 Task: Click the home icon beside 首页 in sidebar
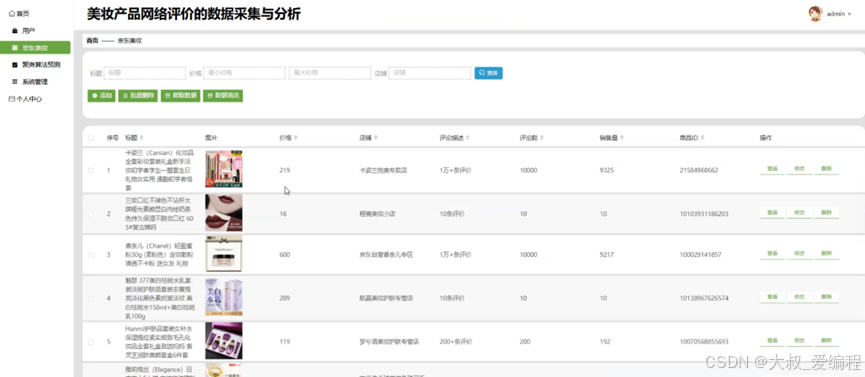pyautogui.click(x=12, y=13)
